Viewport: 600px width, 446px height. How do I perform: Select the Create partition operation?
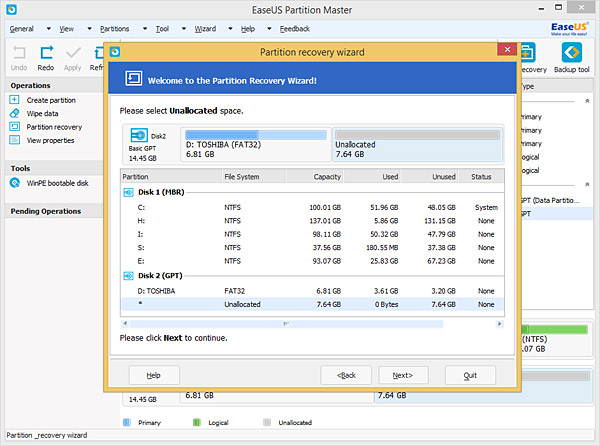[51, 100]
